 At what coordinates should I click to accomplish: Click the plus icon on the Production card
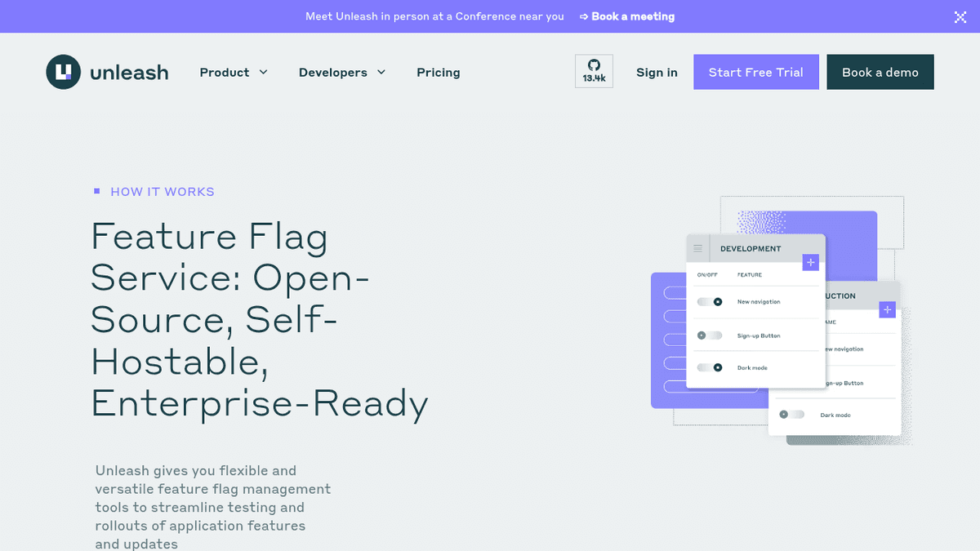click(x=888, y=310)
